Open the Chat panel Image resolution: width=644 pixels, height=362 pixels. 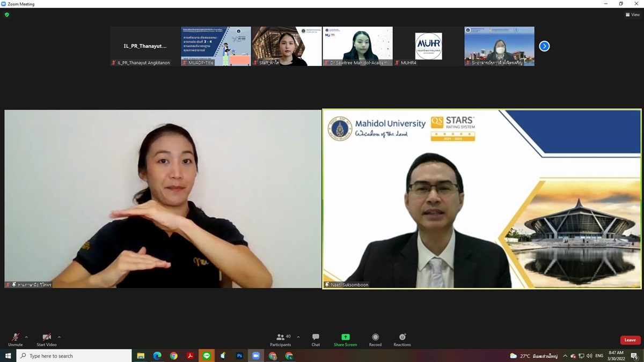(x=316, y=339)
